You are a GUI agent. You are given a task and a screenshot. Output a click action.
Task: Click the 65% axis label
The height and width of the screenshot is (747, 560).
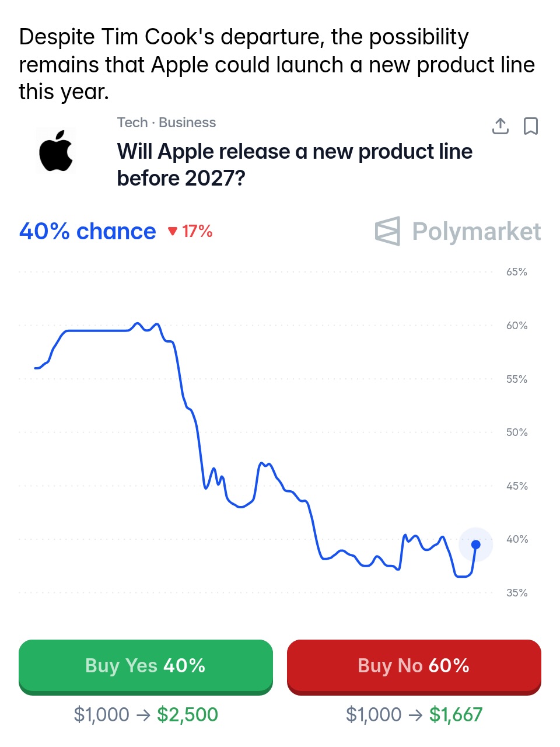click(x=516, y=272)
